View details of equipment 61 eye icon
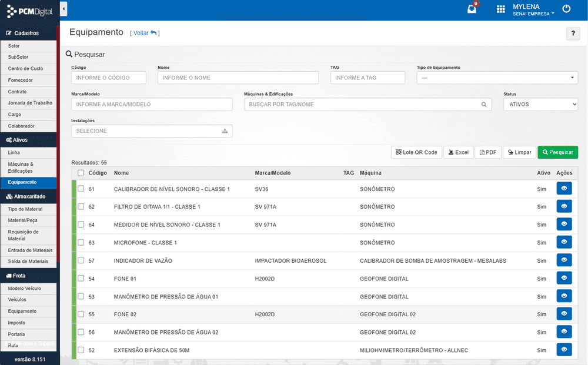 (x=564, y=189)
